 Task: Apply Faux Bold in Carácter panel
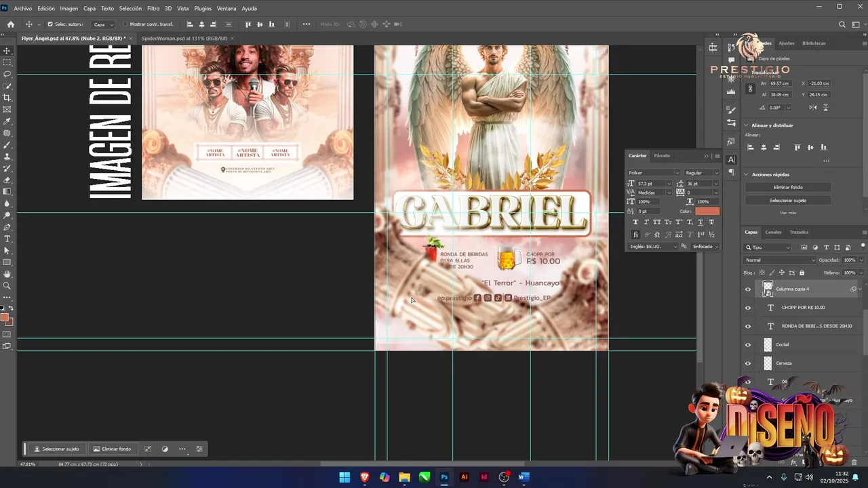tap(635, 222)
